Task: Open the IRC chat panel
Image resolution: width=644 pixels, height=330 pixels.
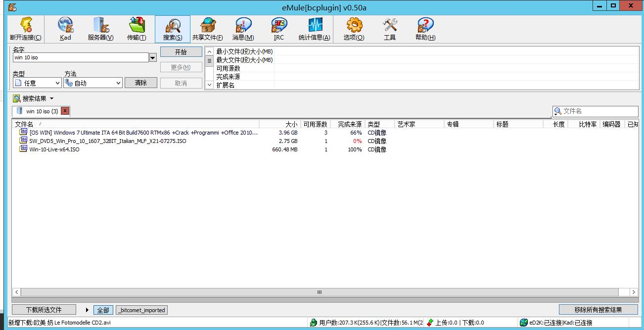Action: [x=279, y=29]
